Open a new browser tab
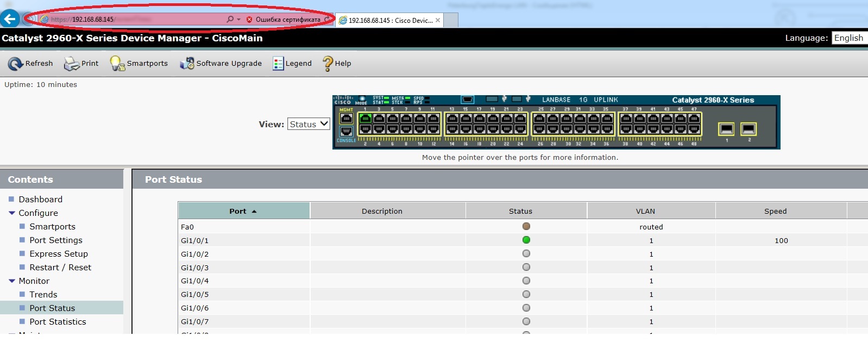Screen dimensions: 868x354 [451, 20]
